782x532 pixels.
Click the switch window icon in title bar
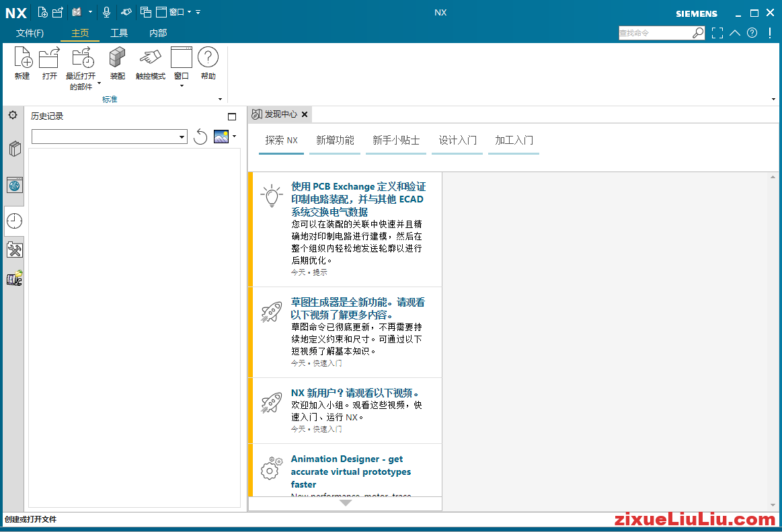[x=146, y=12]
